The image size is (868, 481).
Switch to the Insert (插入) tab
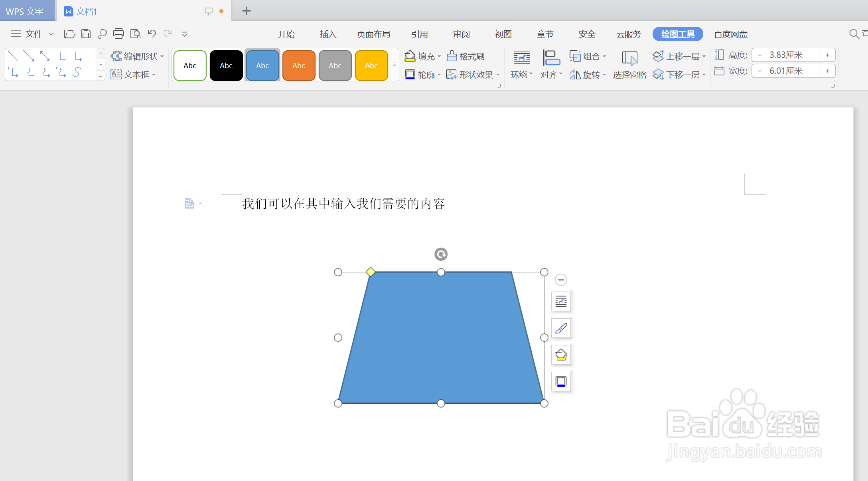click(x=328, y=34)
